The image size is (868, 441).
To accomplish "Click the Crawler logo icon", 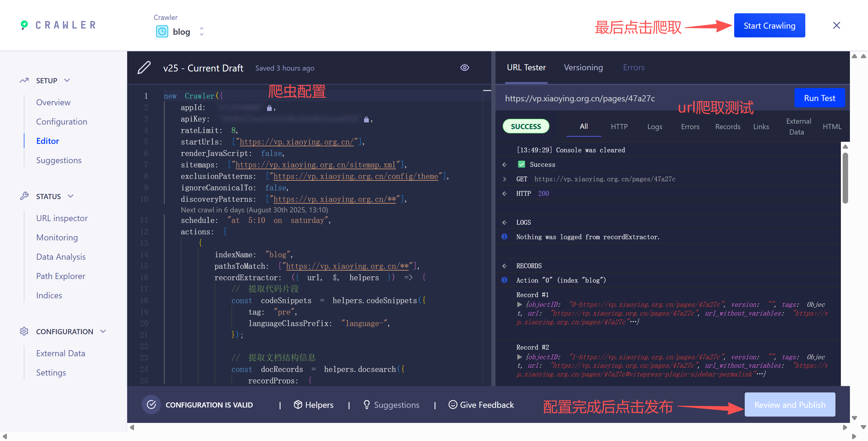I will click(24, 25).
